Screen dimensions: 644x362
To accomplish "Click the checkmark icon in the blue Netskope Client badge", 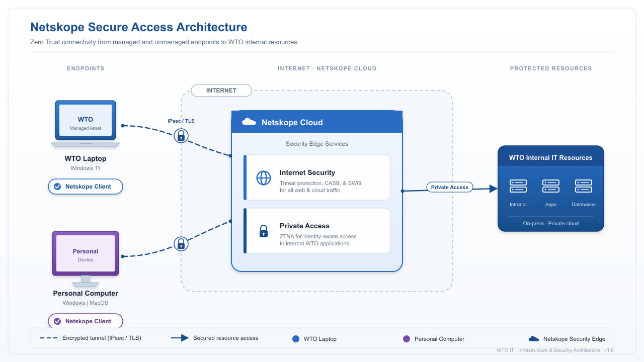I will (x=57, y=187).
